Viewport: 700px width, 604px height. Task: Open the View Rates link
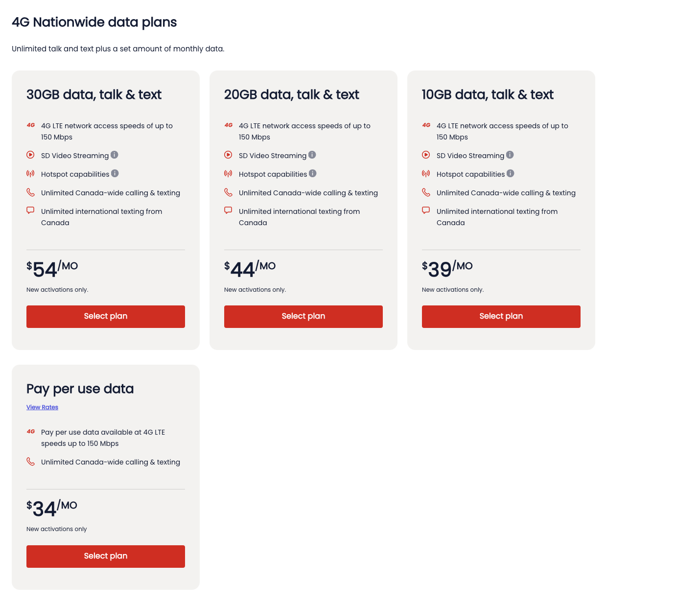[x=42, y=407]
